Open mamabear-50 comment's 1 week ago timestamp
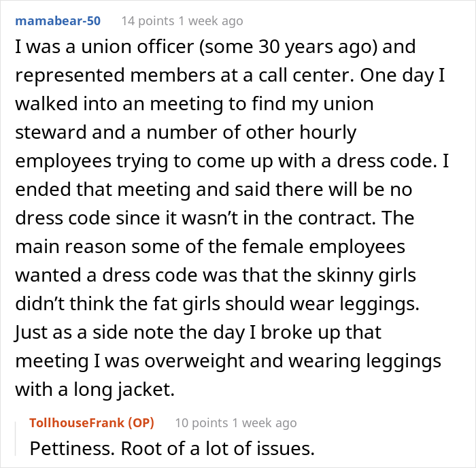Viewport: 476px width, 468px height. coord(211,21)
